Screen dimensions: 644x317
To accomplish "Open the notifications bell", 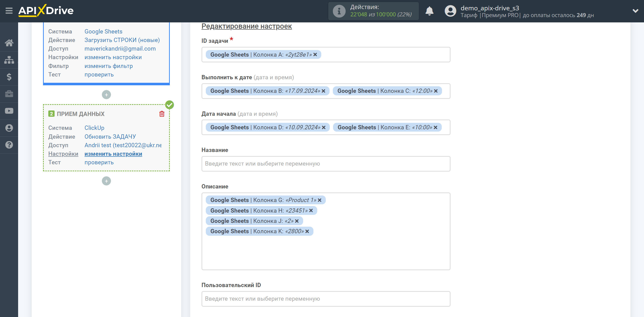I will (429, 11).
